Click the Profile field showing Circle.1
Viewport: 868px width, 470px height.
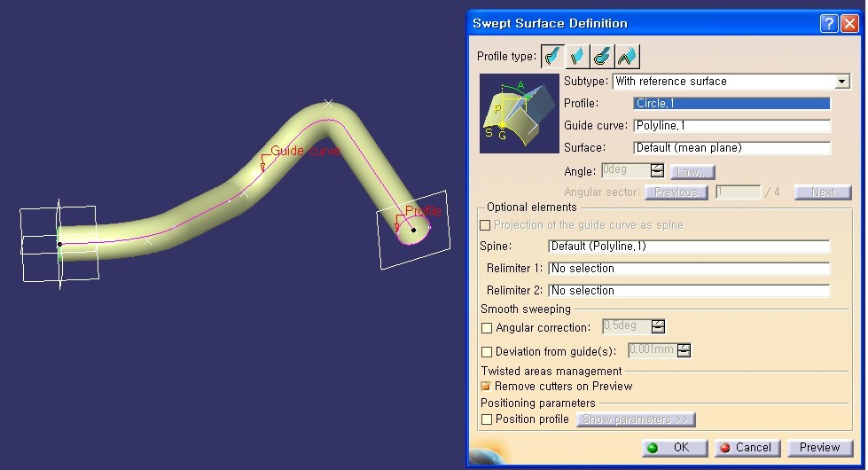(x=731, y=104)
